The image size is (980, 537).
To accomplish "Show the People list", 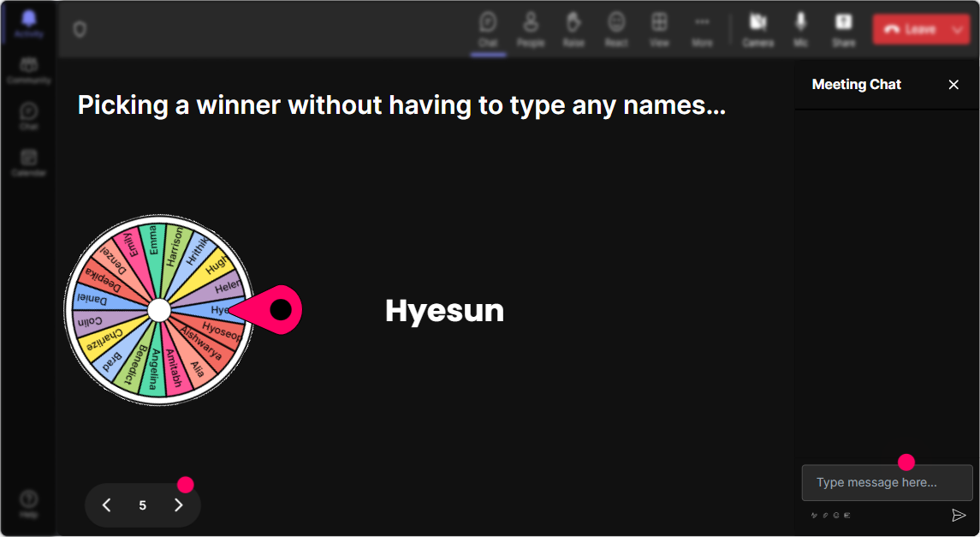I will coord(531,29).
